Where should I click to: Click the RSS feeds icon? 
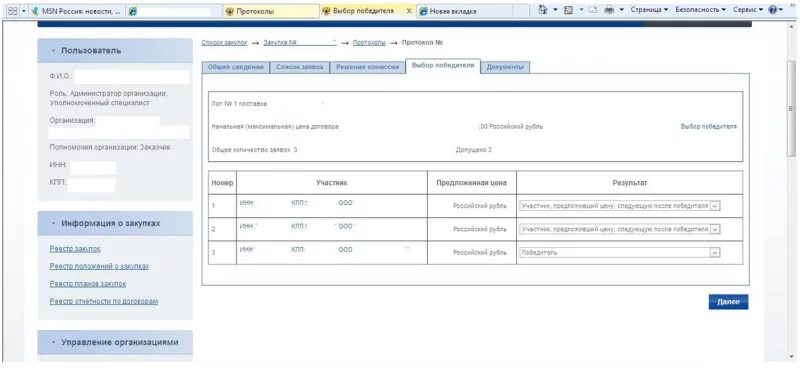pyautogui.click(x=568, y=10)
